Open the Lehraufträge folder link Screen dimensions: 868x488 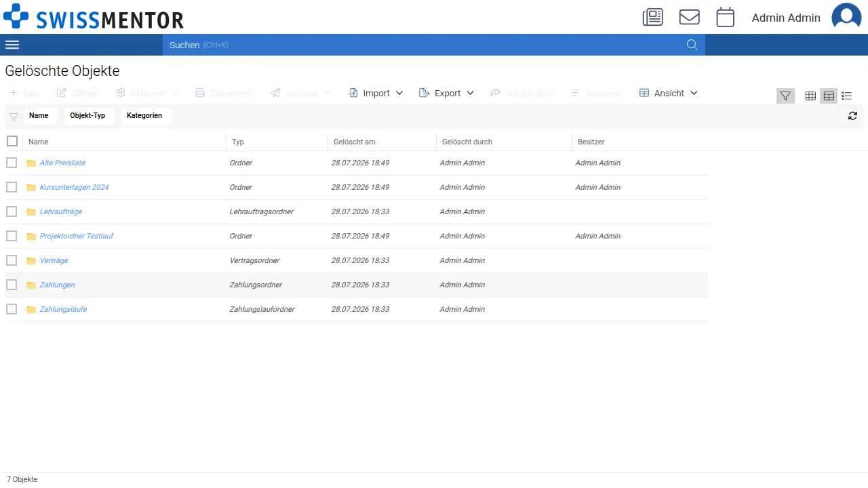click(x=61, y=211)
